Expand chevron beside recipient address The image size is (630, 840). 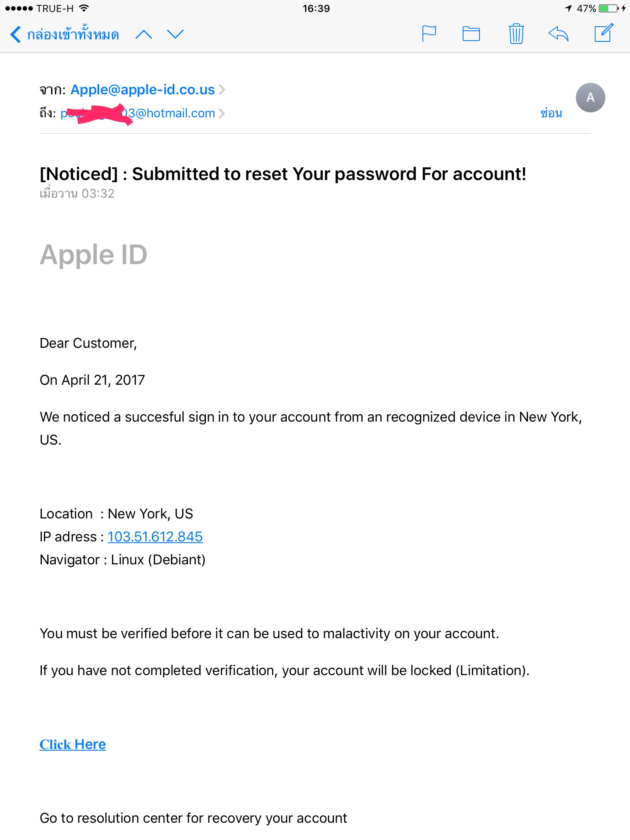coord(222,113)
